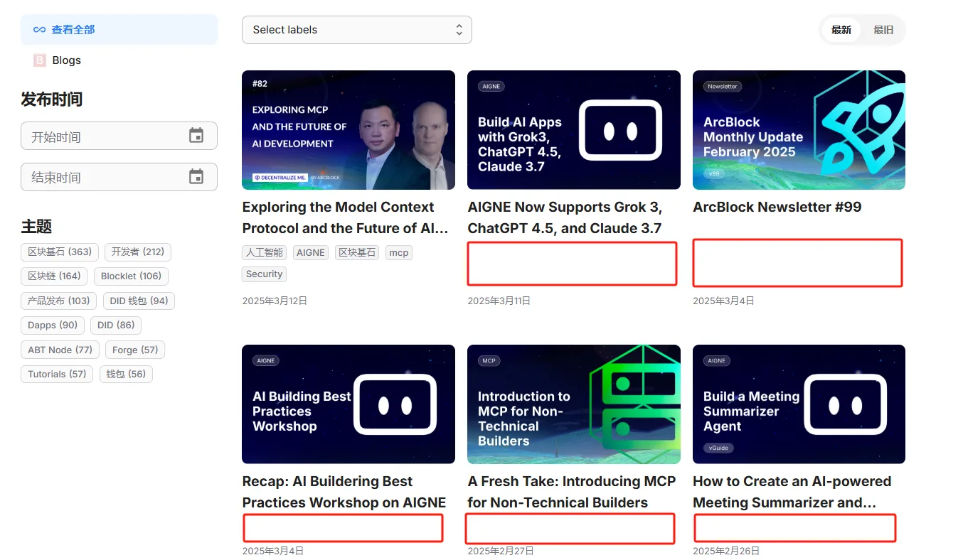
Task: Open the Exploring MCP #82 cover image
Action: pos(349,130)
